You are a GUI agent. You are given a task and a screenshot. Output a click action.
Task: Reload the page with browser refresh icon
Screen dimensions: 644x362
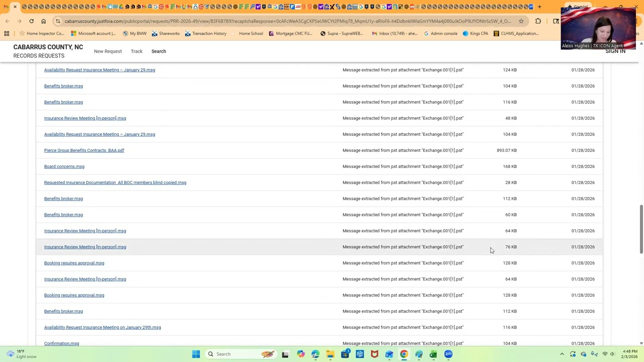point(31,21)
